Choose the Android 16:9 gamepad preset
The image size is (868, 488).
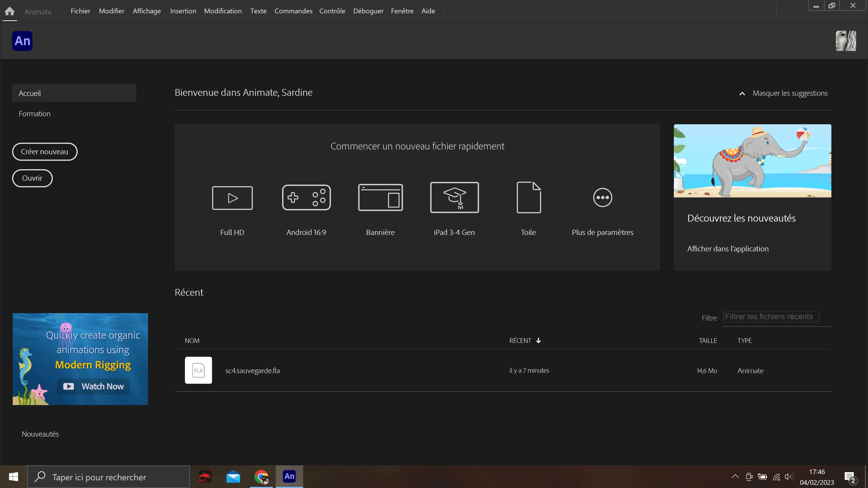pyautogui.click(x=306, y=197)
